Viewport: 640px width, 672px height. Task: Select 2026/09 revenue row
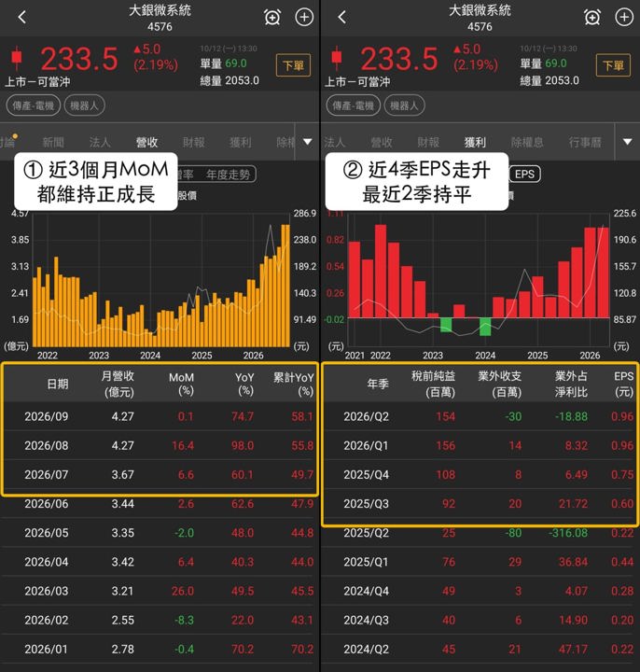tap(160, 416)
